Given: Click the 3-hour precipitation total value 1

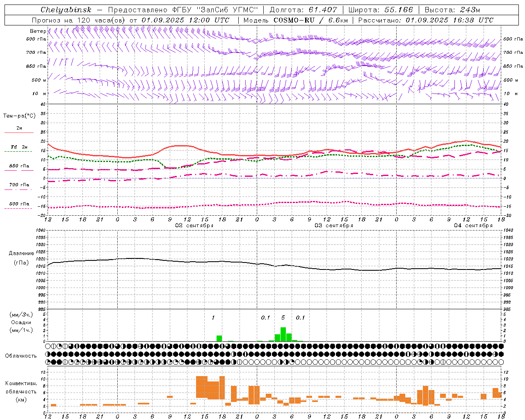Looking at the screenshot, I should pos(213,317).
